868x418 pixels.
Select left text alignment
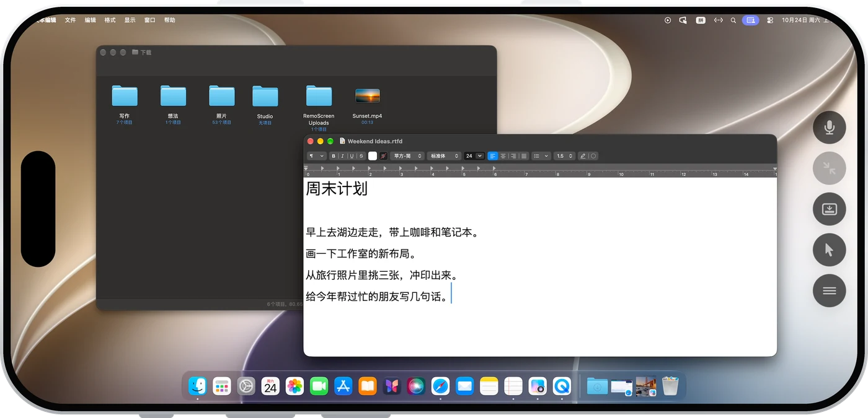coord(493,156)
